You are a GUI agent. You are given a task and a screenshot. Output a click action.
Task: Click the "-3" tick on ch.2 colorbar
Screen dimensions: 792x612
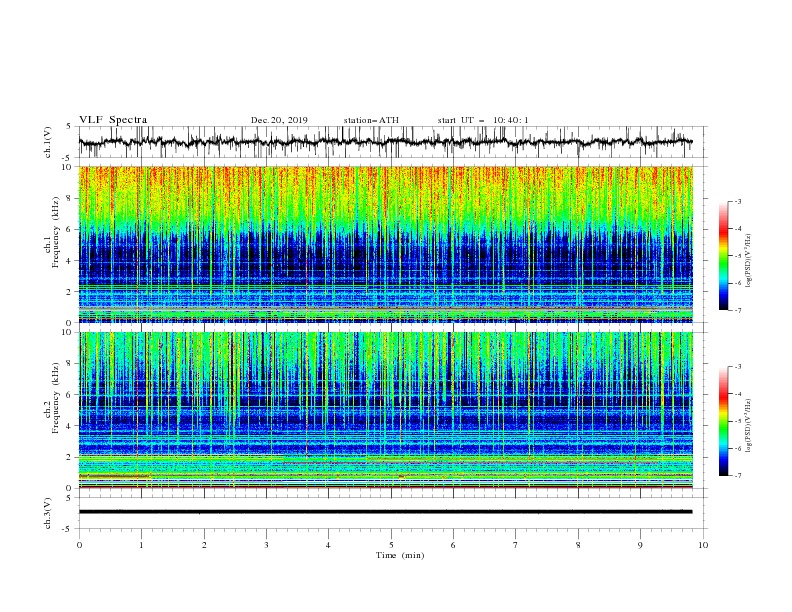tap(737, 367)
